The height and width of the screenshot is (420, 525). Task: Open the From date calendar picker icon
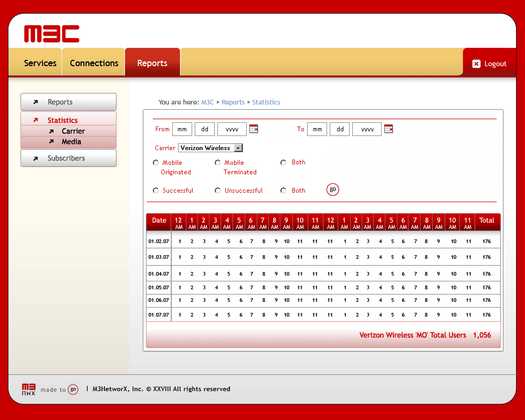coord(254,129)
